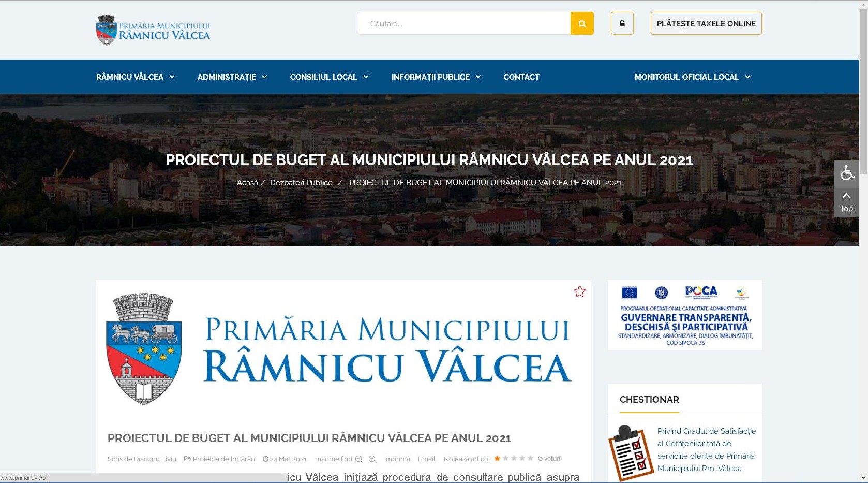Navigate to Dezbateri Publice breadcrumb link
This screenshot has width=868, height=483.
[301, 182]
